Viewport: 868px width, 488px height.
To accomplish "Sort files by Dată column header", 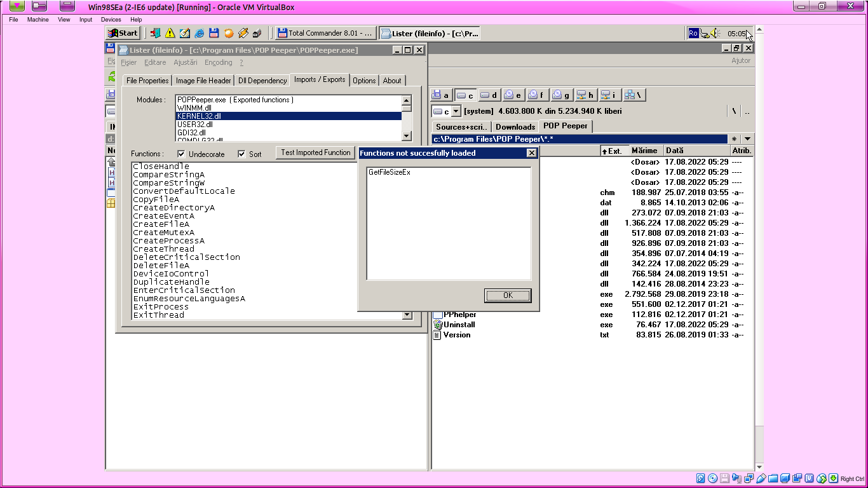I will tap(696, 151).
